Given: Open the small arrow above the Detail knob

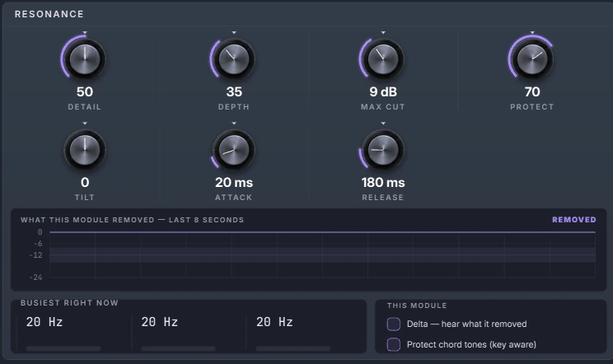Looking at the screenshot, I should tap(85, 33).
